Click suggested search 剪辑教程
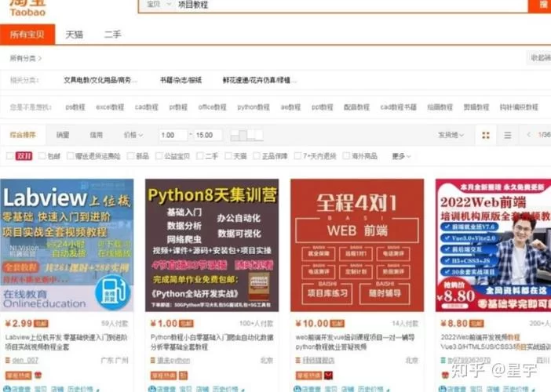The width and height of the screenshot is (551, 392). click(476, 107)
